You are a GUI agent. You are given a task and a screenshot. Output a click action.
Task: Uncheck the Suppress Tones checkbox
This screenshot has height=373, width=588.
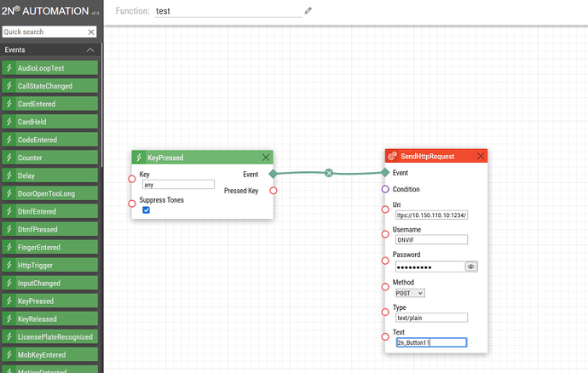pos(147,210)
